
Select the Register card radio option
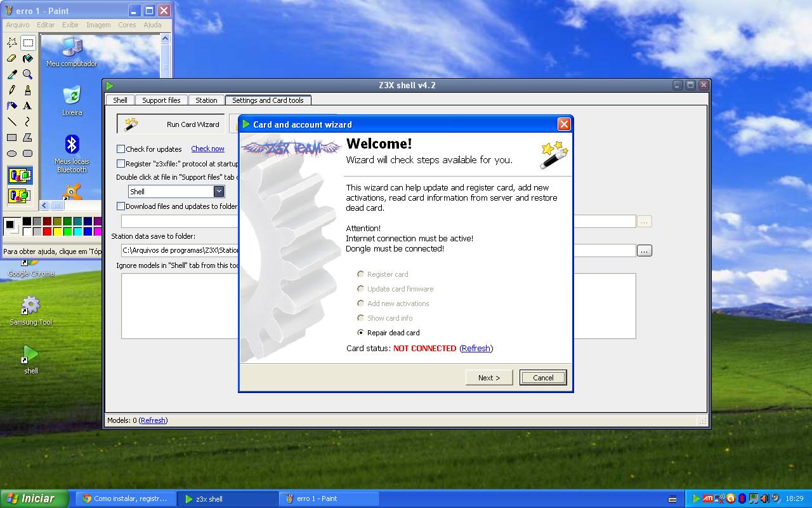(x=361, y=274)
